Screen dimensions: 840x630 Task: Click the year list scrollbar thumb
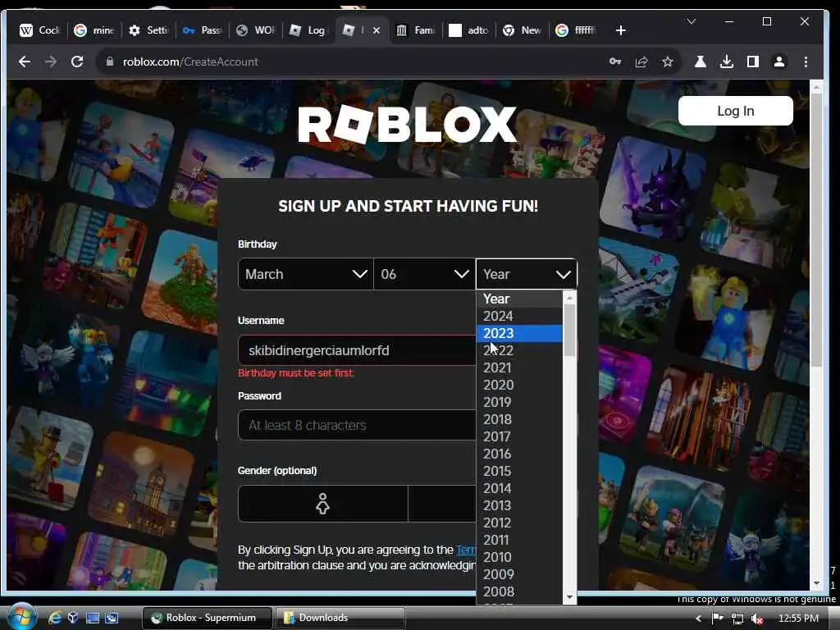[x=569, y=330]
